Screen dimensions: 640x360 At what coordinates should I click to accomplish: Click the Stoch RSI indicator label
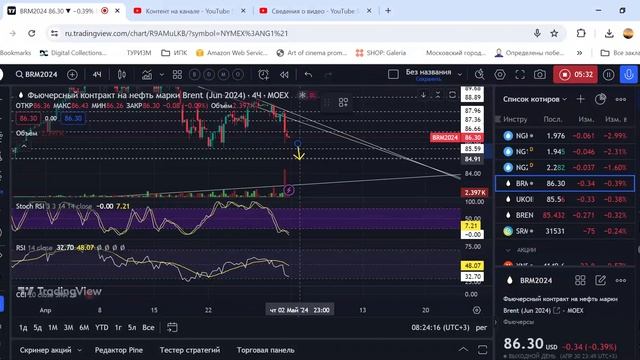coord(29,206)
